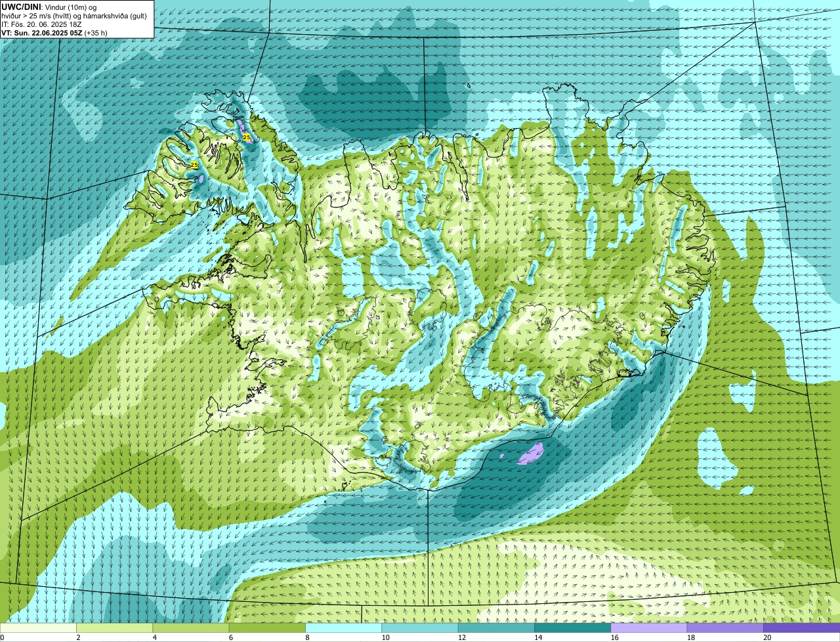Screen dimensions: 840x642
Task: Click the 10–12 m/s cyan legend swatch
Action: 420,628
